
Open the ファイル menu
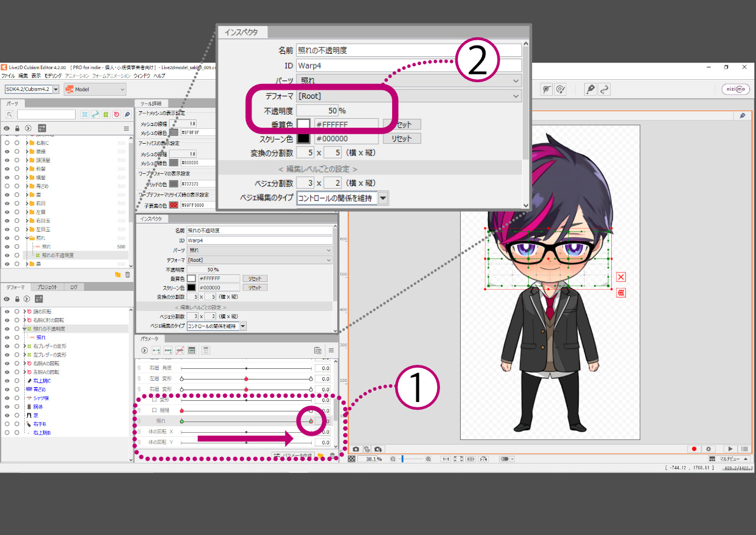8,76
